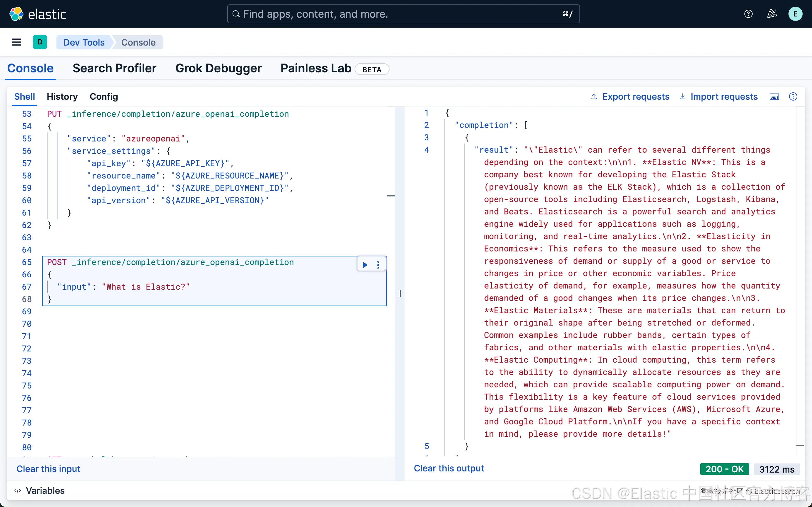Switch to the Search Profiler tab
The height and width of the screenshot is (507, 812).
tap(114, 68)
